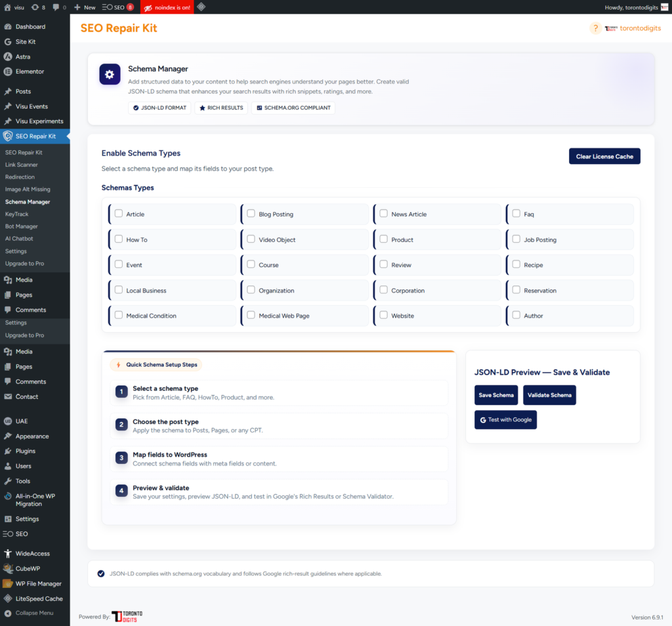672x626 pixels.
Task: Open the Link Scanner submenu item
Action: coord(22,165)
